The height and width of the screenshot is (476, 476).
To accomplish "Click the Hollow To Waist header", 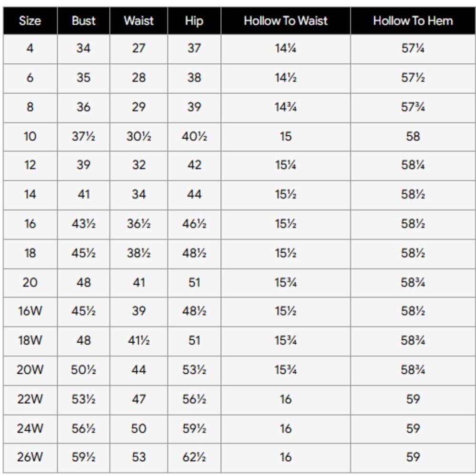I will (x=286, y=20).
